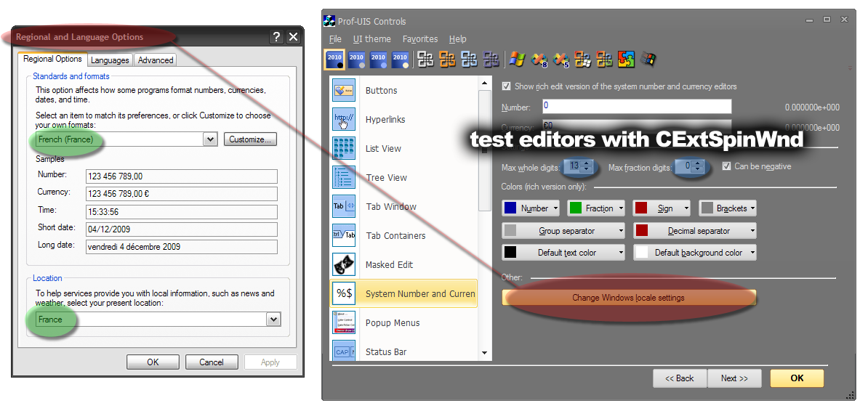Select the Office 2010 cream theme icon

coord(400,60)
